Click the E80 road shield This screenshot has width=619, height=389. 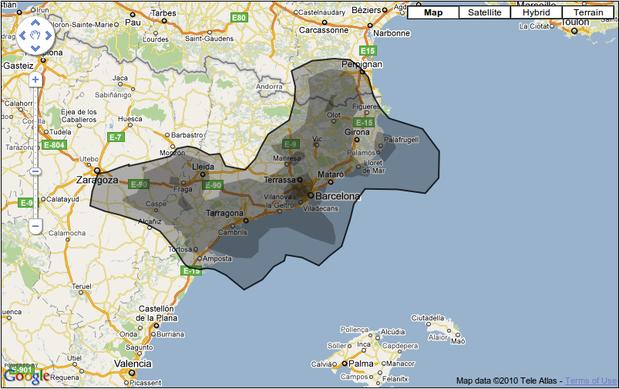[x=239, y=18]
